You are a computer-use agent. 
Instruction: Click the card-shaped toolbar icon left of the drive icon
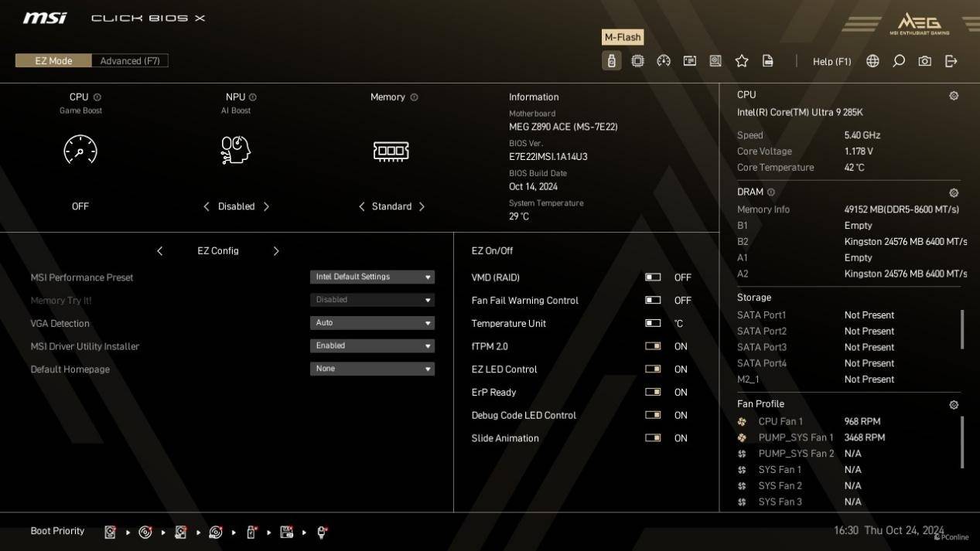690,61
